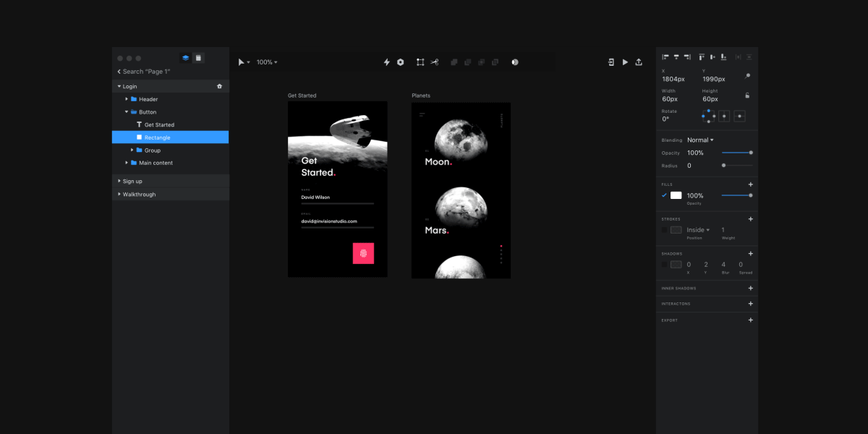The height and width of the screenshot is (434, 868).
Task: Click the third boolean intersect icon
Action: tap(482, 62)
